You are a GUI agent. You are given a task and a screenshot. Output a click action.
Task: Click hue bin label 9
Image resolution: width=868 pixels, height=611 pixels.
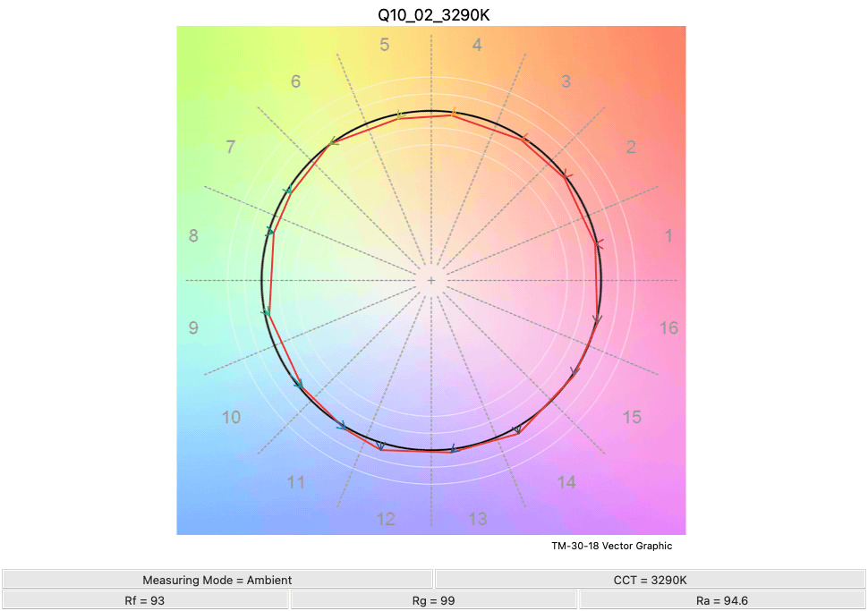pos(193,327)
